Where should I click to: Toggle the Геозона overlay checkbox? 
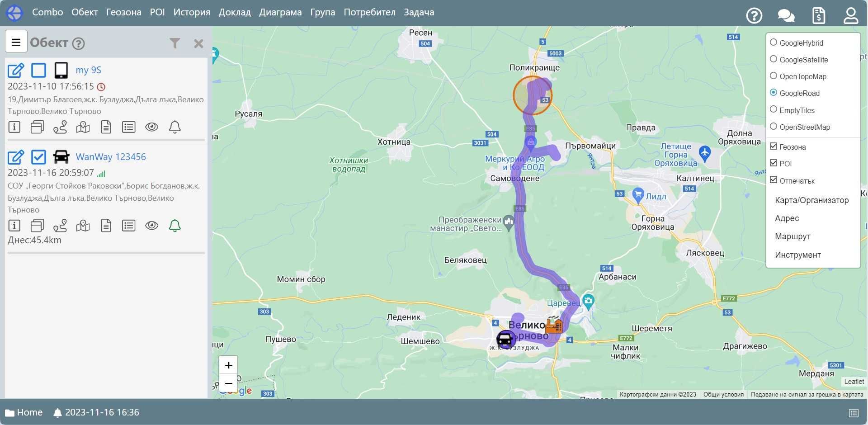(x=774, y=146)
